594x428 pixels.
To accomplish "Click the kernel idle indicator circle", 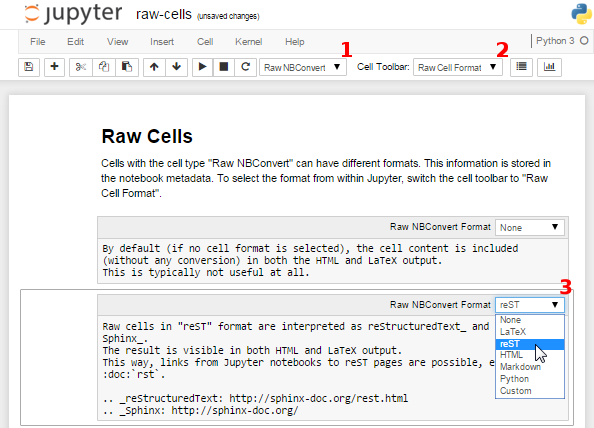I will point(584,41).
